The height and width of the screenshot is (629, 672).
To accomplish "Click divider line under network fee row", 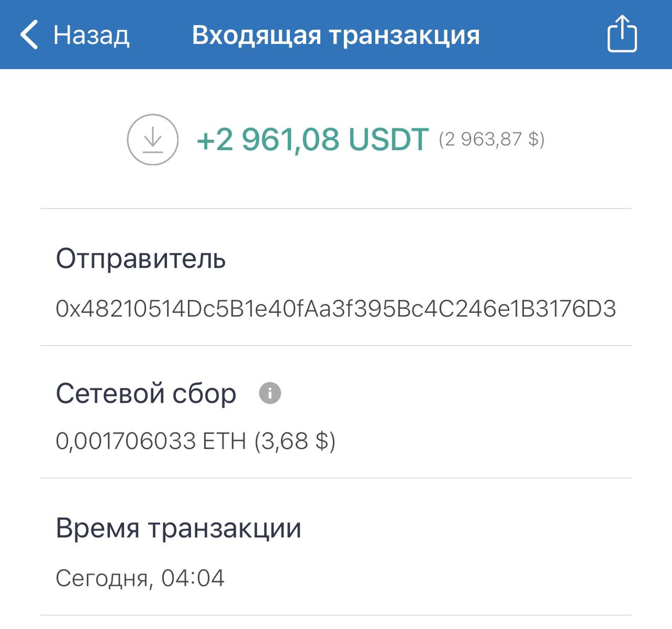I will click(x=335, y=478).
